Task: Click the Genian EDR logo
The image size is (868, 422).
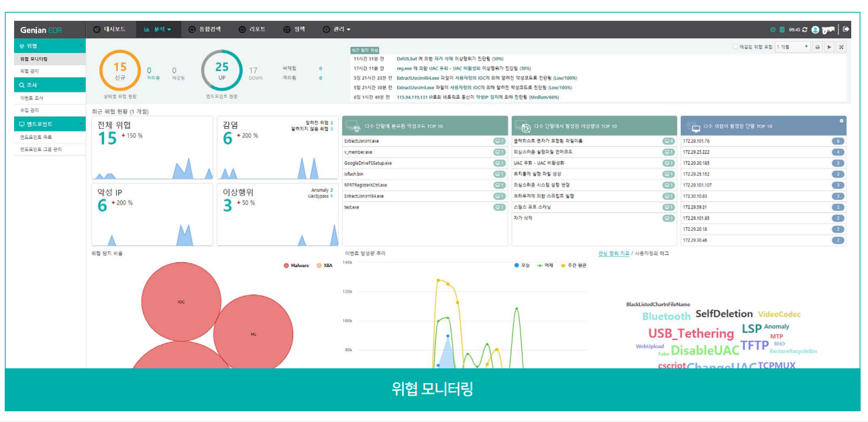Action: [x=42, y=30]
